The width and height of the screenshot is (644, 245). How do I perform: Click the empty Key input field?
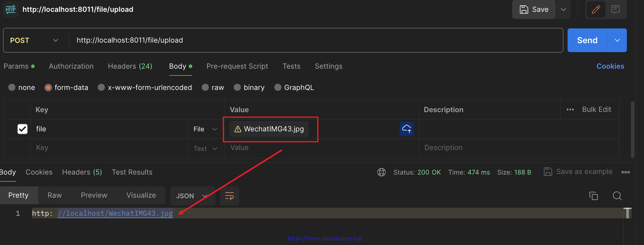pos(110,148)
